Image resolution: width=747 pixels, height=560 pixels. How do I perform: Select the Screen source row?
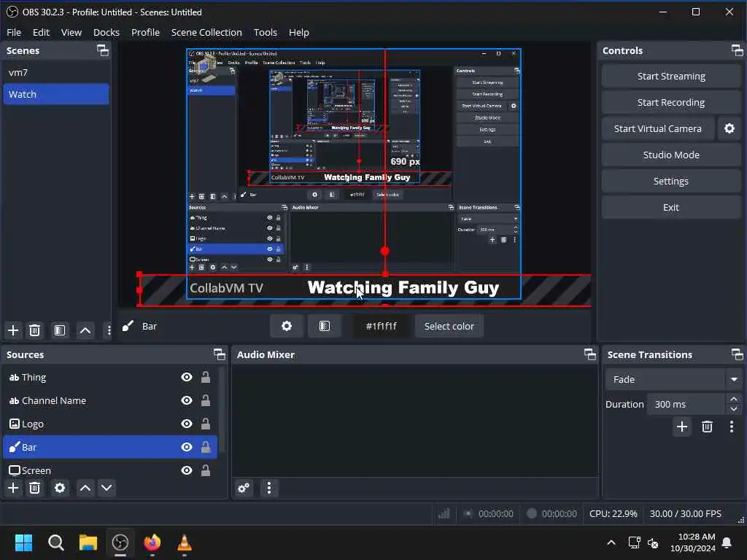pos(111,470)
